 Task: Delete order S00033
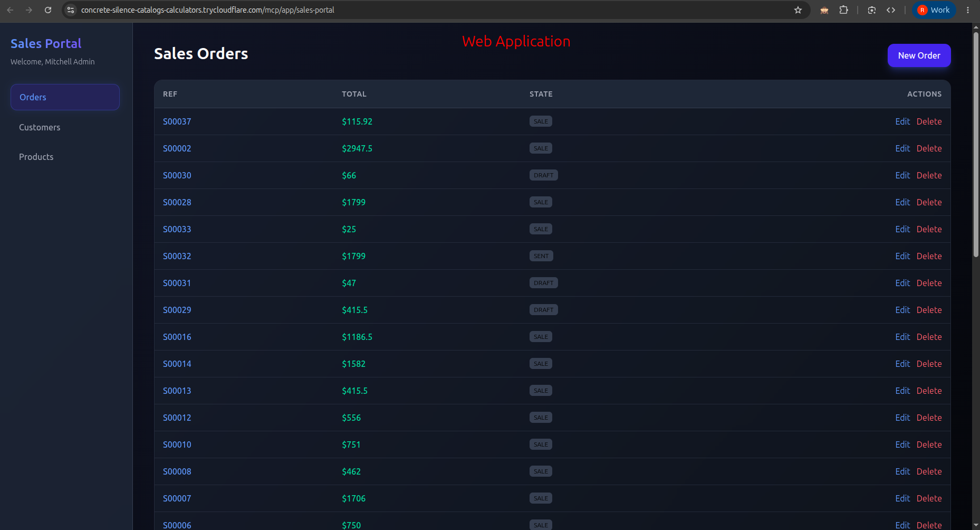(929, 229)
